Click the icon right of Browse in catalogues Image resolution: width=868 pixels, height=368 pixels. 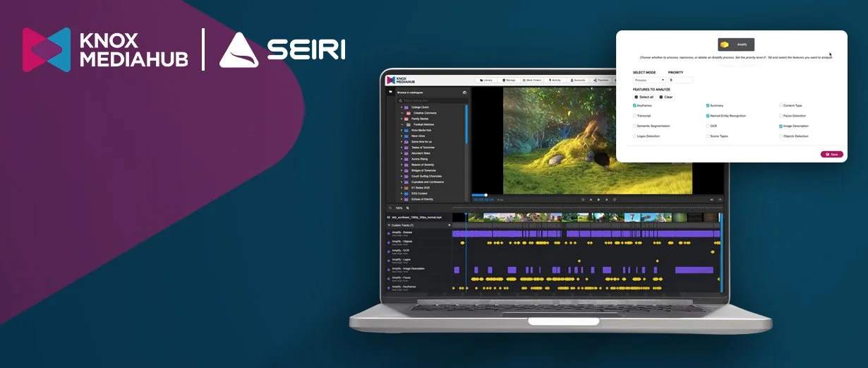(x=464, y=92)
